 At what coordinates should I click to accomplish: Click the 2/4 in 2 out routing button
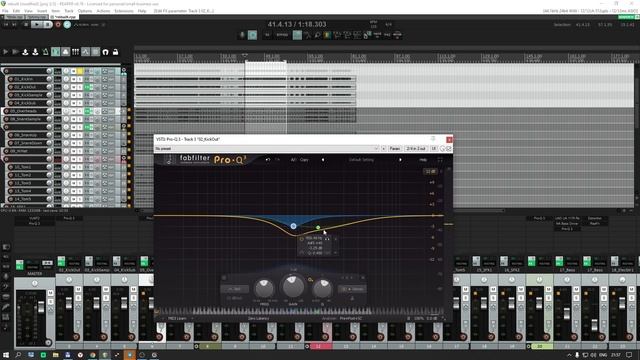(416, 149)
